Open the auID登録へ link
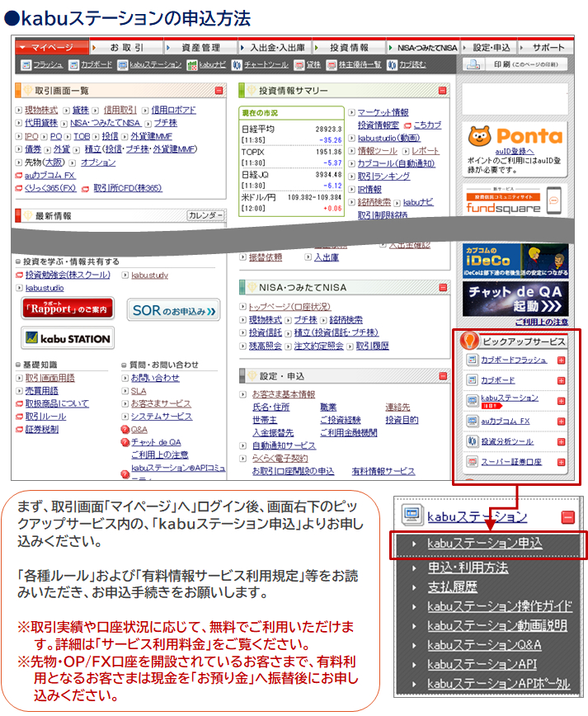 point(515,151)
